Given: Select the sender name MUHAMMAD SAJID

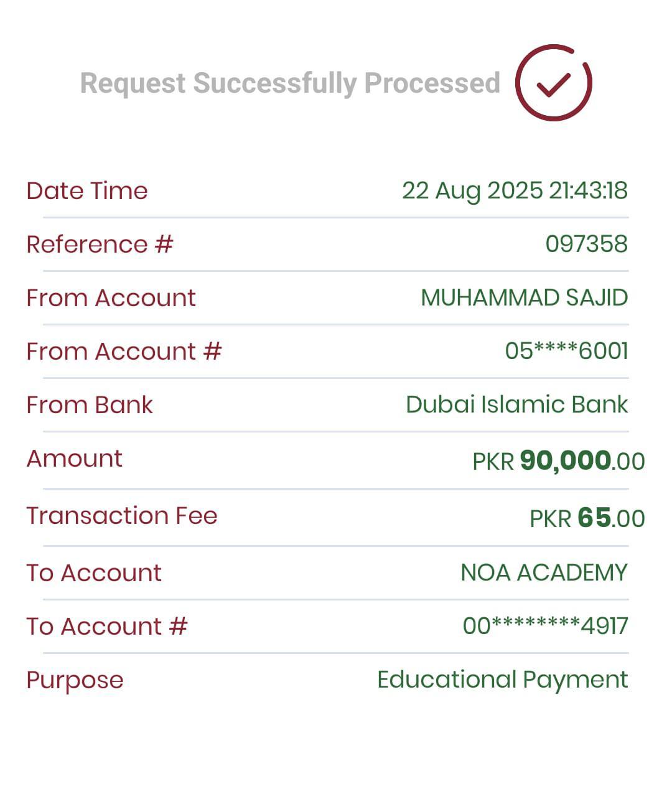Looking at the screenshot, I should [524, 297].
